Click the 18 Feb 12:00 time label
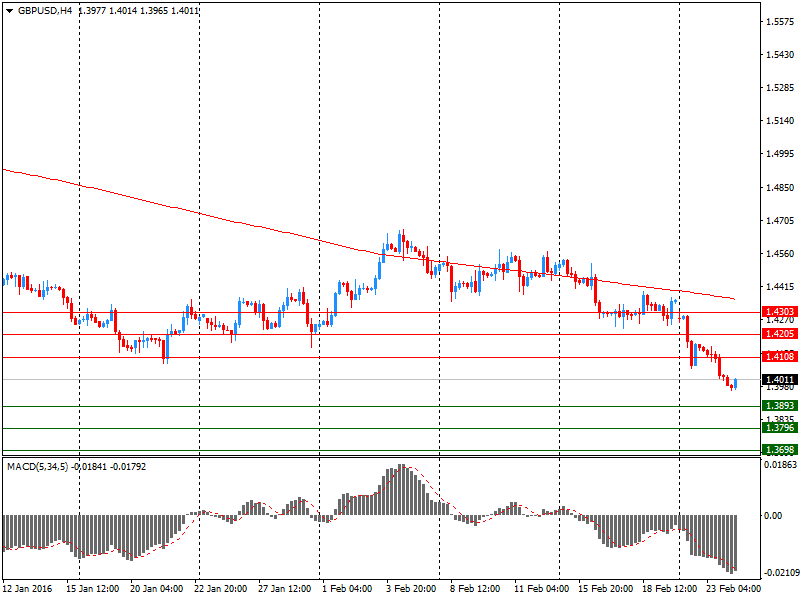Viewport: 800px width, 600px height. pyautogui.click(x=669, y=588)
